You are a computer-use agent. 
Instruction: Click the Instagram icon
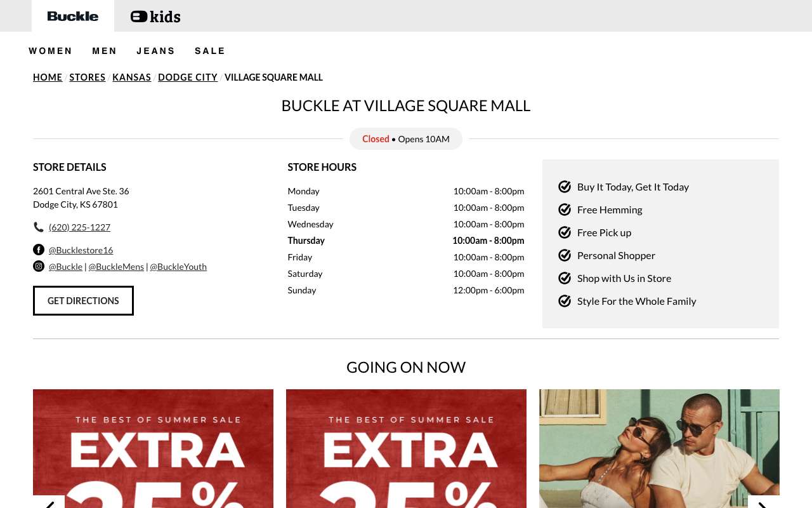[39, 266]
